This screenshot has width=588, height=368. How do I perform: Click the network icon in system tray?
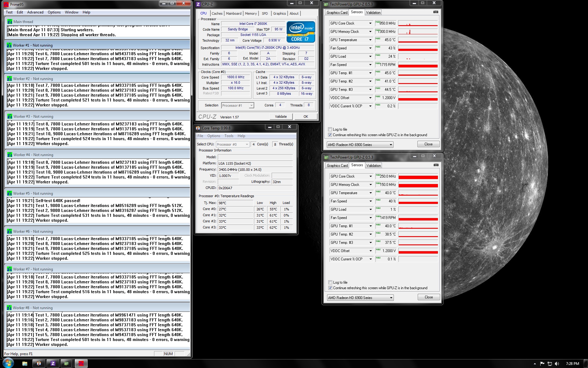pos(549,364)
